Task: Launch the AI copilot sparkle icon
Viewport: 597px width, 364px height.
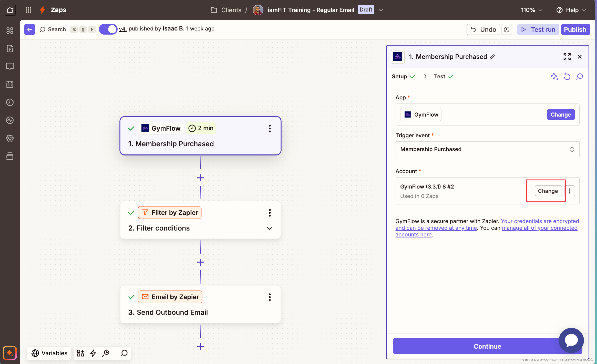Action: coord(10,353)
